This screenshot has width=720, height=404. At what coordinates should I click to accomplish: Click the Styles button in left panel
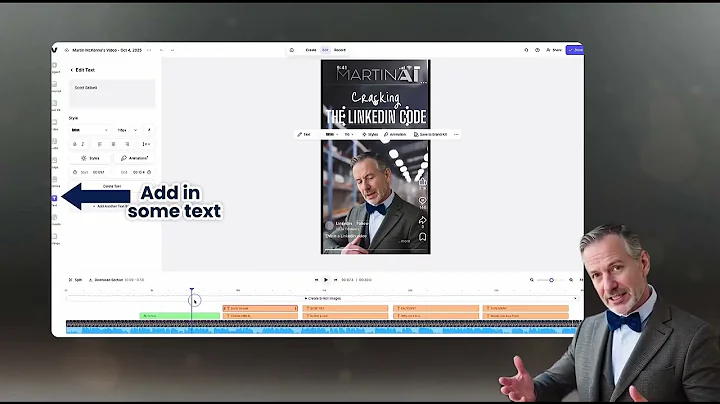click(90, 158)
